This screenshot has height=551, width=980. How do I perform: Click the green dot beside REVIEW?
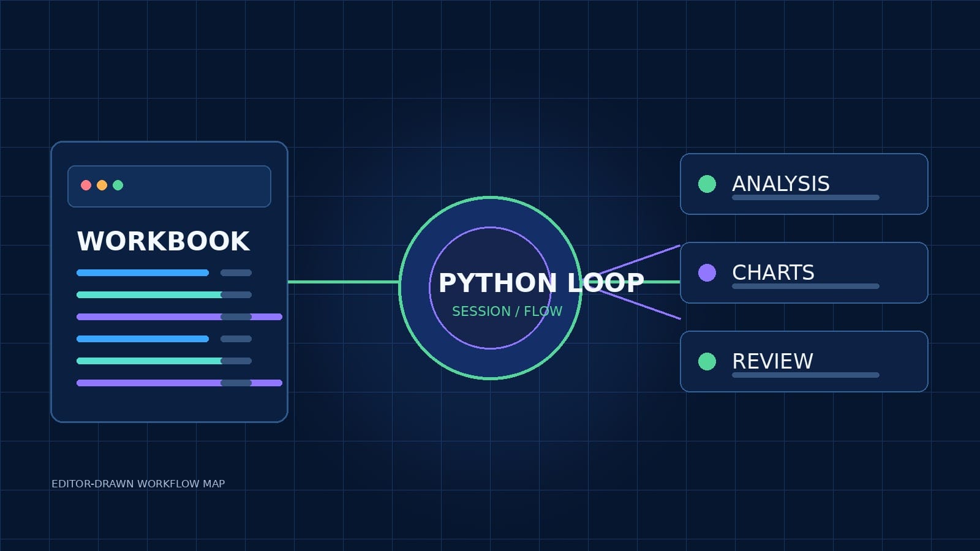(x=707, y=361)
